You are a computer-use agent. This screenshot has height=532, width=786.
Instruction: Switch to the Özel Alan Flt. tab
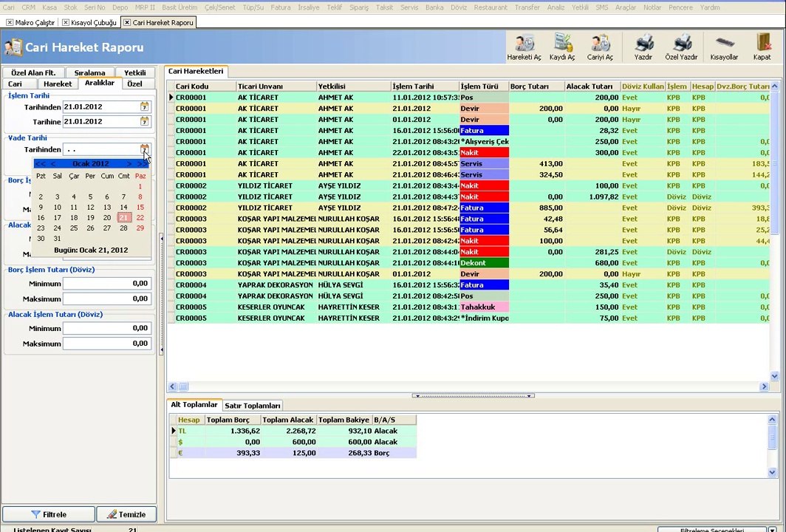click(33, 72)
